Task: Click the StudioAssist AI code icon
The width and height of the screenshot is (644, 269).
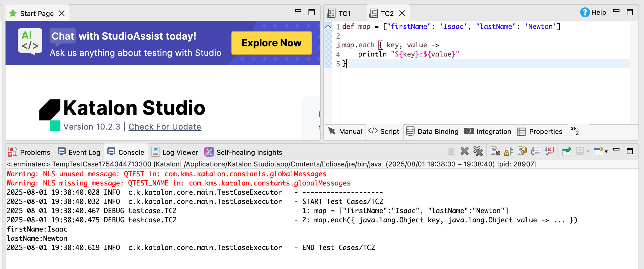Action: pyautogui.click(x=30, y=41)
